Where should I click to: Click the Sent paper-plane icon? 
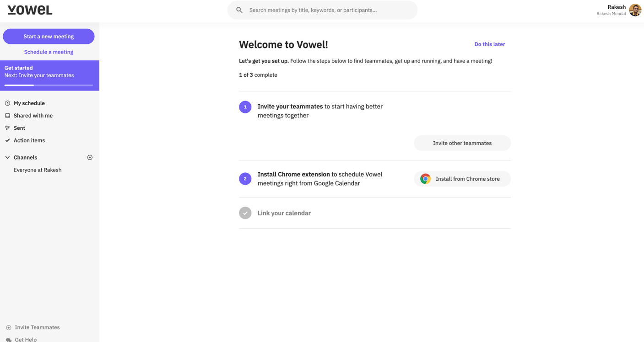(7, 128)
